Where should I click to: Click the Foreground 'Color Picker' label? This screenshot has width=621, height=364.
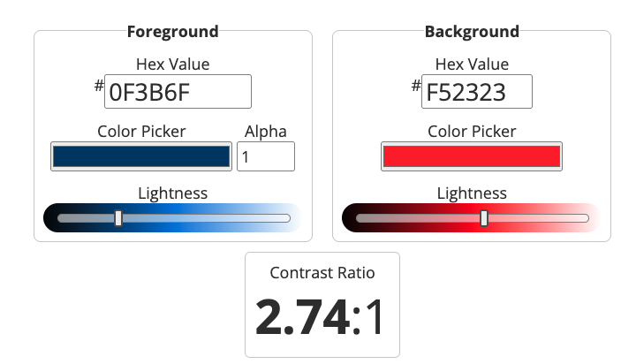coord(141,132)
